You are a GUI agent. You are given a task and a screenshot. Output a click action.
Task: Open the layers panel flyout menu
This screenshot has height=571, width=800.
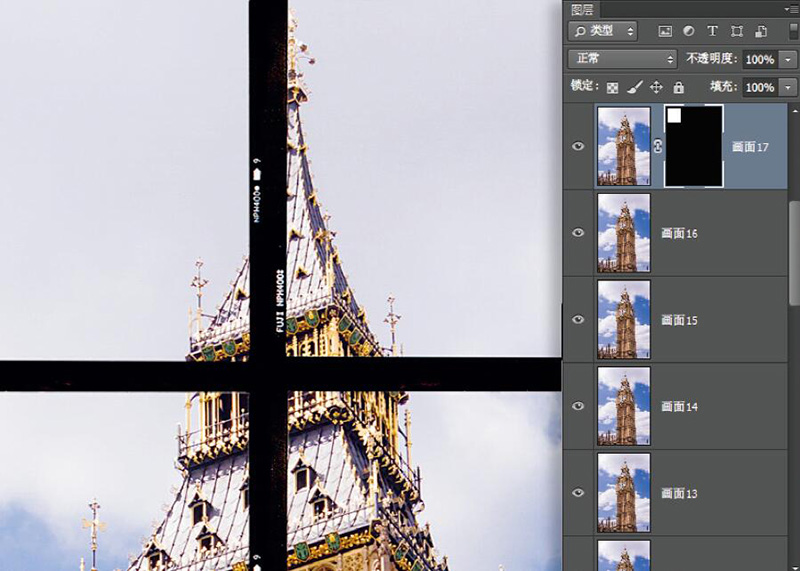tap(792, 10)
